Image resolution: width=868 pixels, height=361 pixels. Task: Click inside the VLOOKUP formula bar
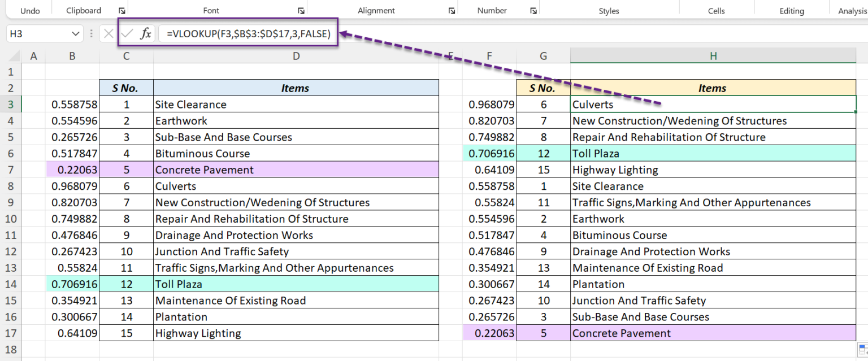pos(246,33)
